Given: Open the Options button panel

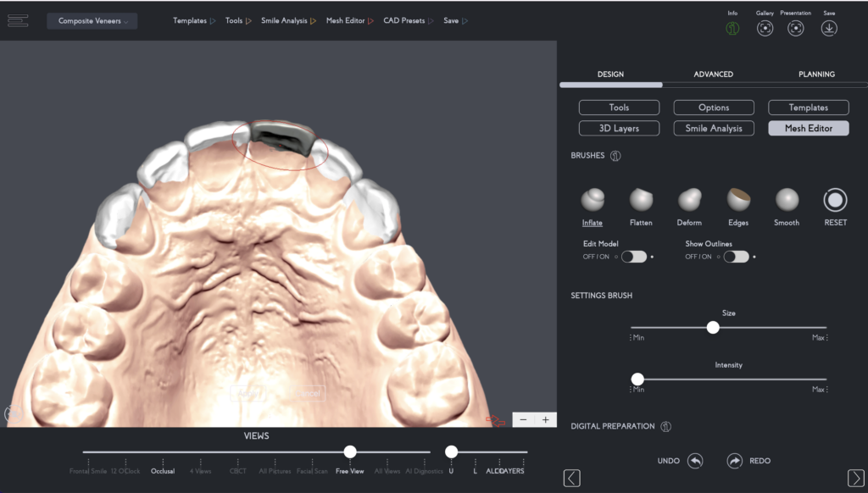Looking at the screenshot, I should tap(714, 108).
